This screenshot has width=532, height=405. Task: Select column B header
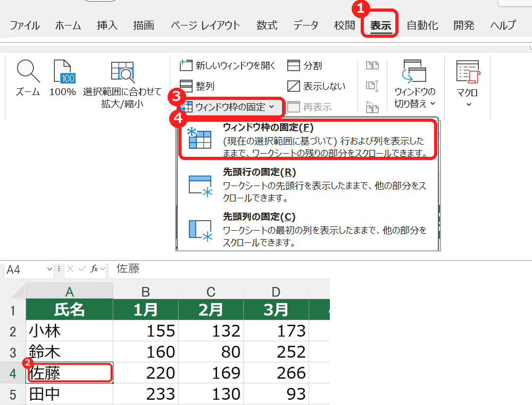click(x=146, y=291)
